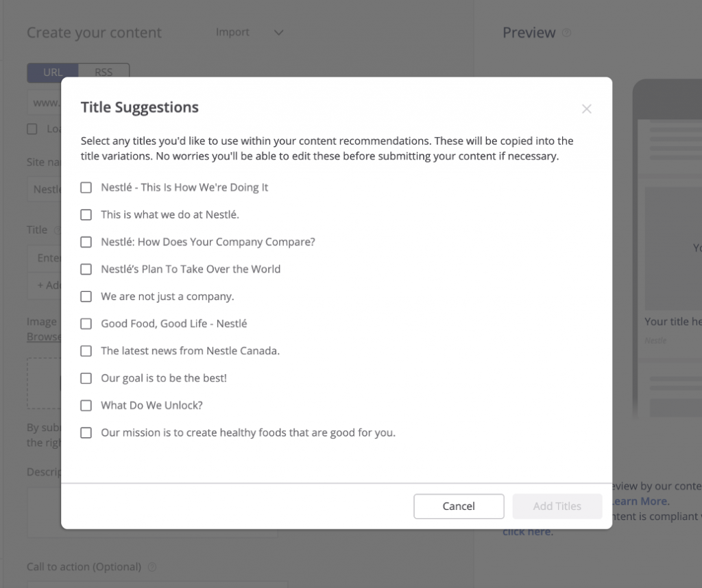Select 'This is what we do at Nestlé.' checkbox
Viewport: 702px width, 588px height.
coord(86,215)
